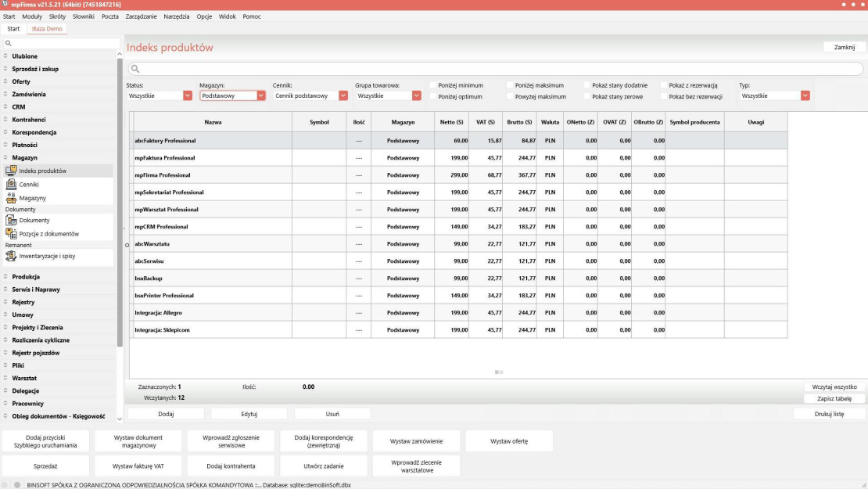Open the Zarządzanie menu

(142, 16)
